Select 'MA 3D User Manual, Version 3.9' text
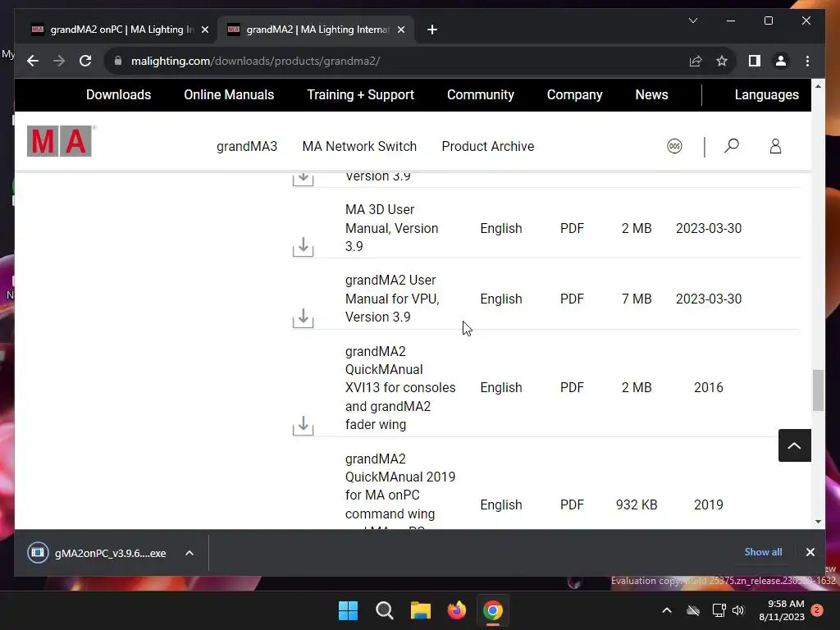 (x=391, y=228)
